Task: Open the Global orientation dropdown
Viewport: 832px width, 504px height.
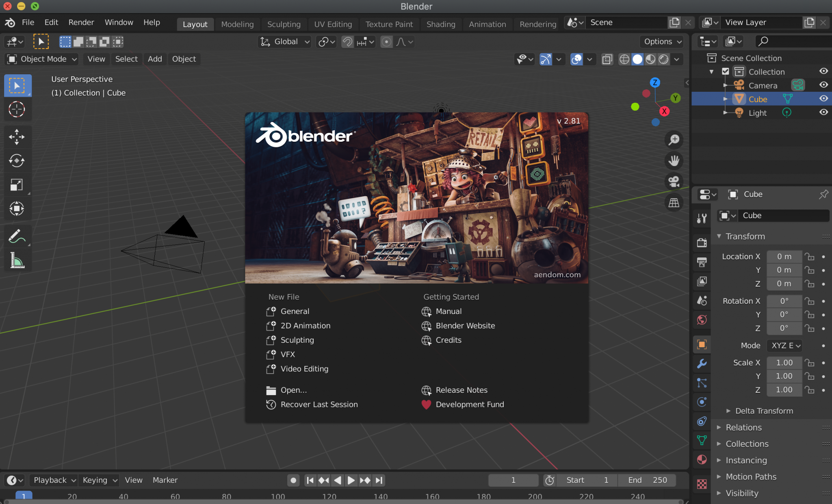Action: tap(285, 42)
